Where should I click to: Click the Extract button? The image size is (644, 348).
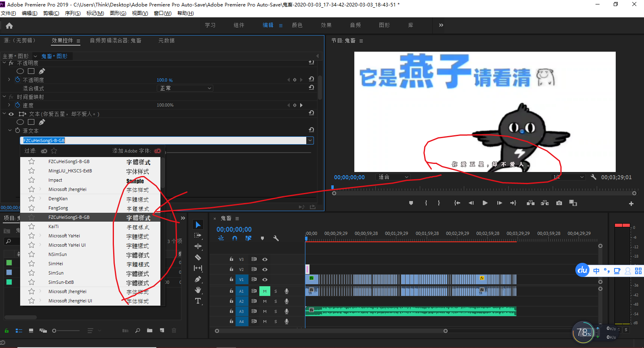point(545,203)
